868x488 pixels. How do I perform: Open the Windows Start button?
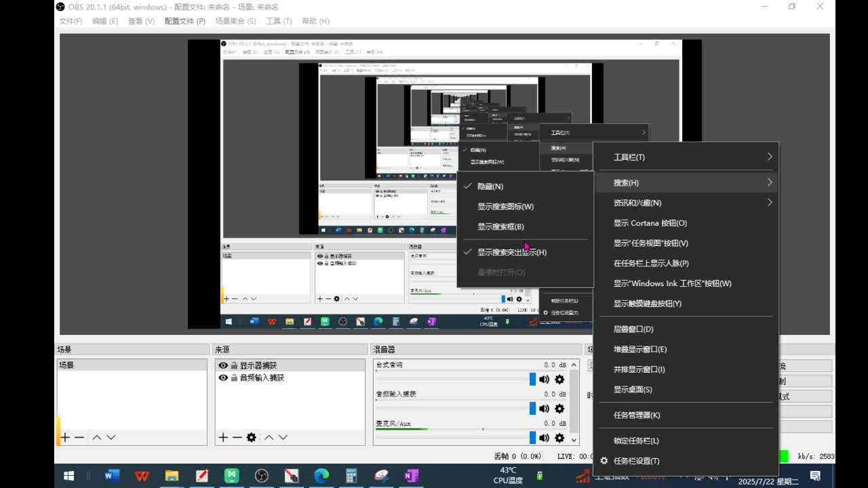69,476
